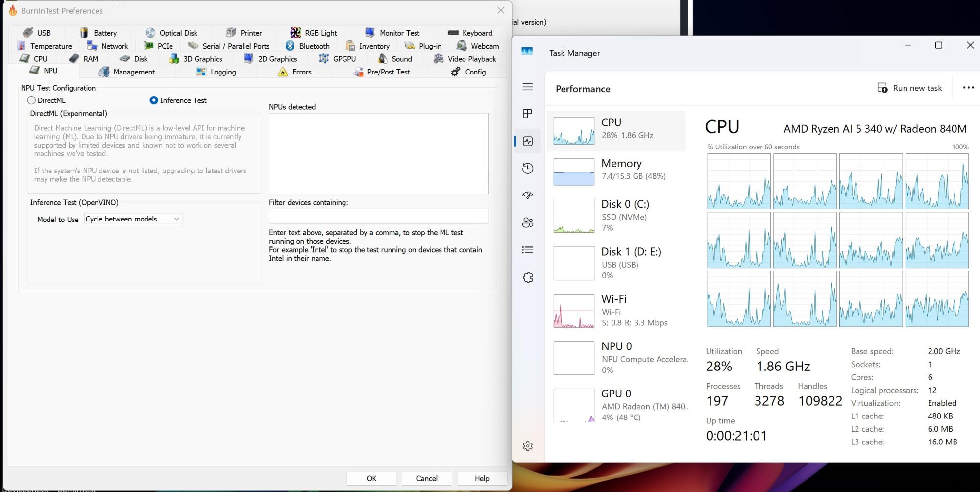Click the Bluetooth icon
The height and width of the screenshot is (492, 980).
pos(290,46)
